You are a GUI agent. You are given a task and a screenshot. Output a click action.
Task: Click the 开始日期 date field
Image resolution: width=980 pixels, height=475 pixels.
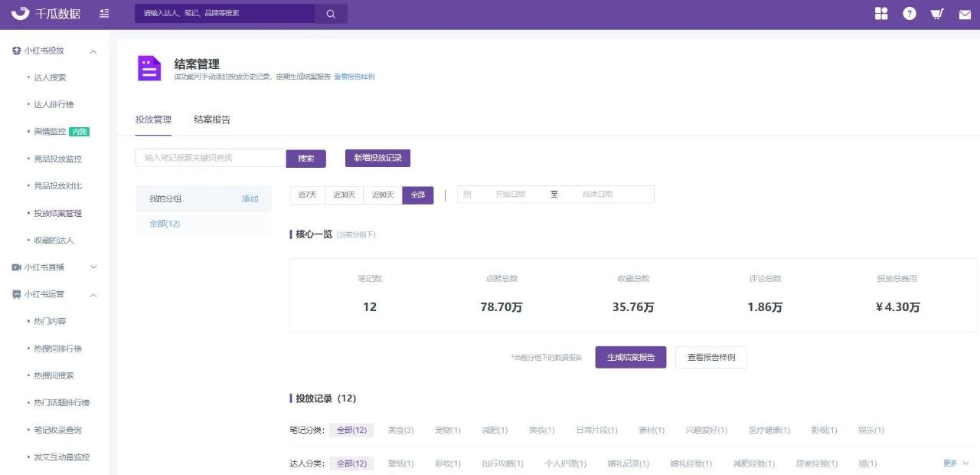click(510, 195)
